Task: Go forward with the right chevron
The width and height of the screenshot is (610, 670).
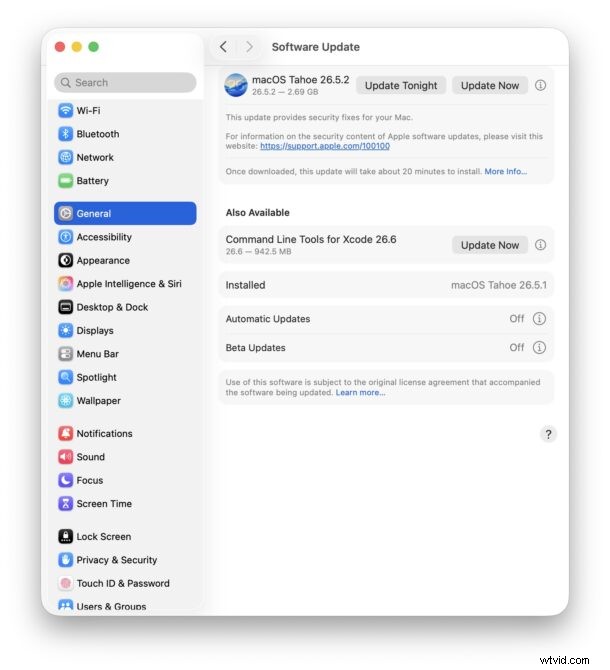Action: pyautogui.click(x=249, y=47)
